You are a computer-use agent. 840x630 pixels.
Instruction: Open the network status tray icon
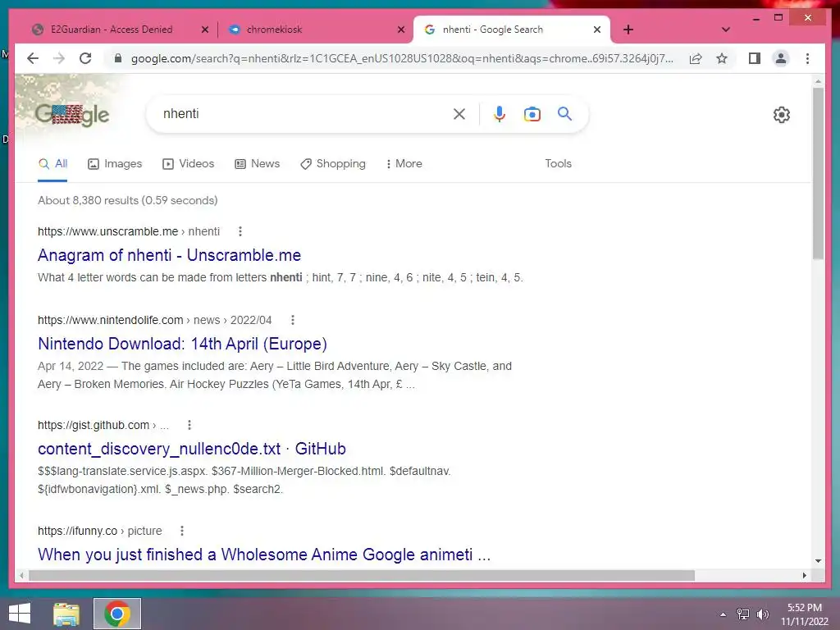point(743,614)
